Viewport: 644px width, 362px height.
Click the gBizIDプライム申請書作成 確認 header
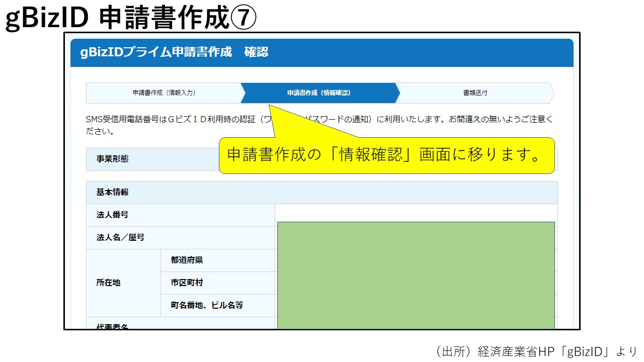click(174, 52)
